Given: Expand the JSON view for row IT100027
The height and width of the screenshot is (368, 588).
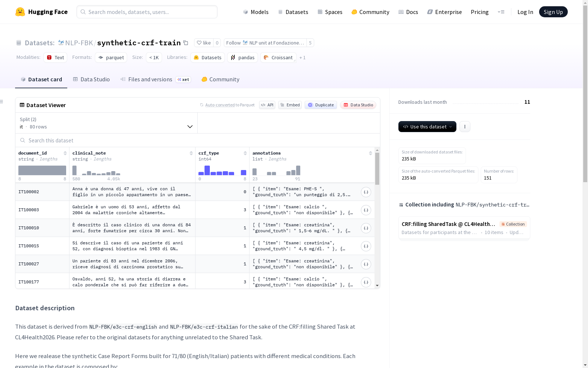Looking at the screenshot, I should pyautogui.click(x=366, y=264).
